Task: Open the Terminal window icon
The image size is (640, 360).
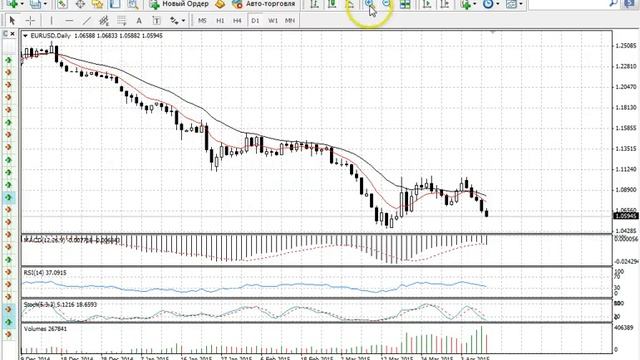Action: (x=115, y=4)
